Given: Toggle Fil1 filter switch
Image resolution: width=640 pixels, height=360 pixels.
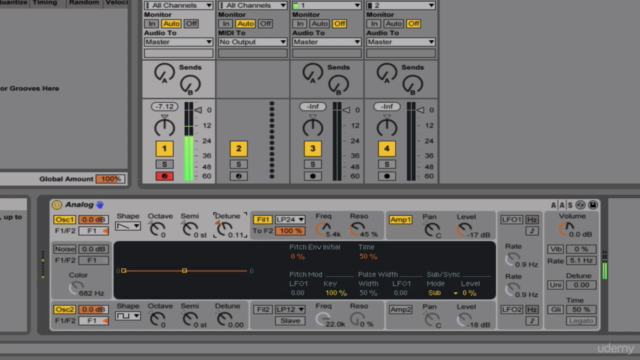Looking at the screenshot, I should point(262,220).
